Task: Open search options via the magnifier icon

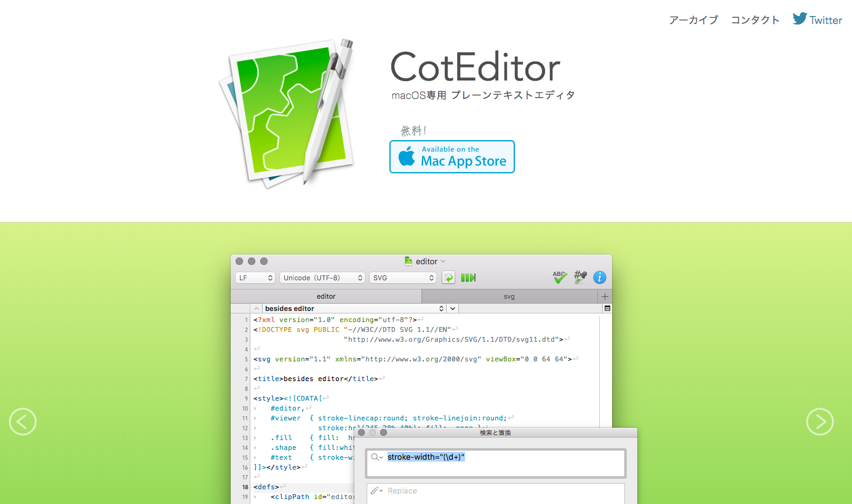Action: (376, 457)
